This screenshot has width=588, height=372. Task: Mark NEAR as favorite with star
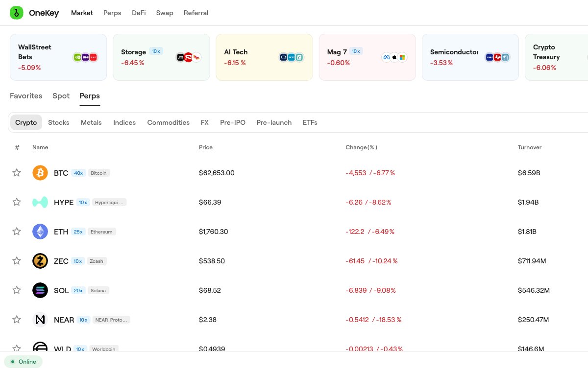[x=17, y=320]
